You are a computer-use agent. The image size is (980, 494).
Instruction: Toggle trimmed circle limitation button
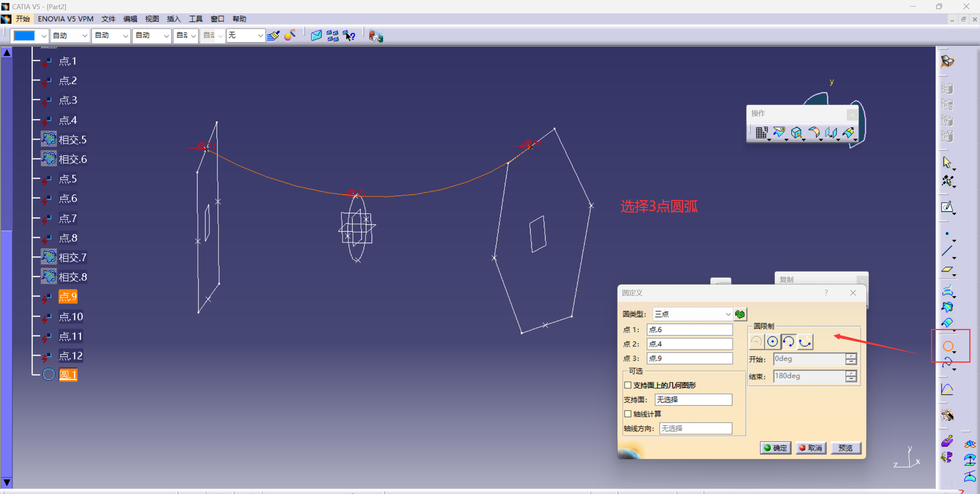(789, 342)
